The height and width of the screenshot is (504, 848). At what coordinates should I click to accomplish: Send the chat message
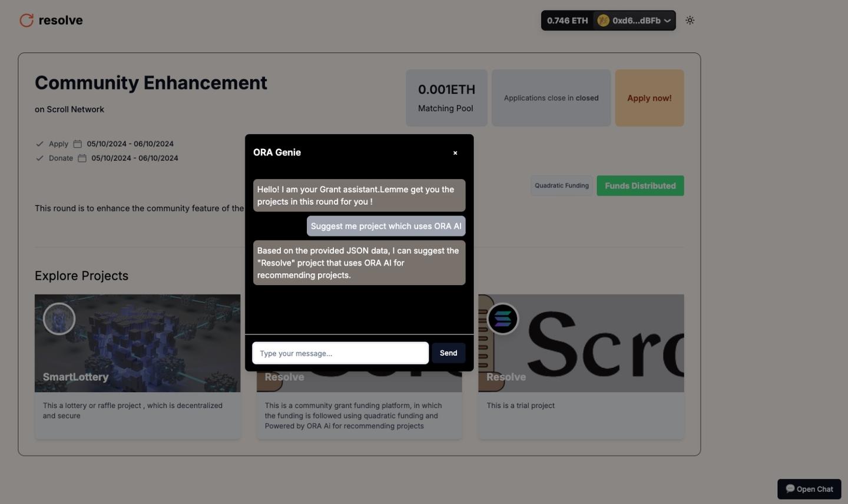[x=449, y=353]
